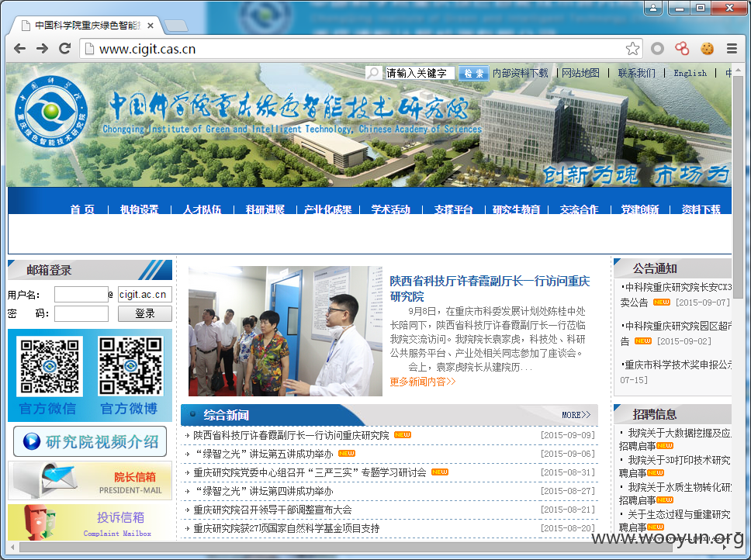Reload the current page
Screen dimensions: 751x560
[x=64, y=48]
